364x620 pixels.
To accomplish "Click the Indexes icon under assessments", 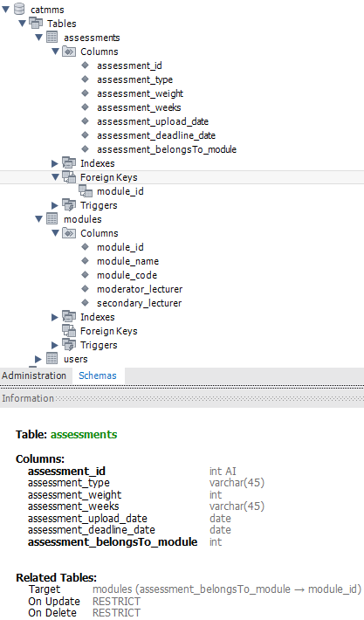I will click(x=69, y=163).
